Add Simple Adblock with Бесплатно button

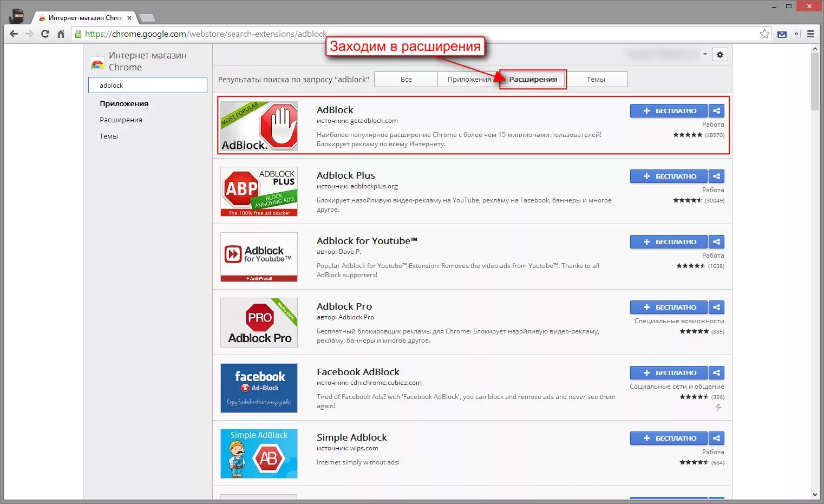[x=669, y=438]
